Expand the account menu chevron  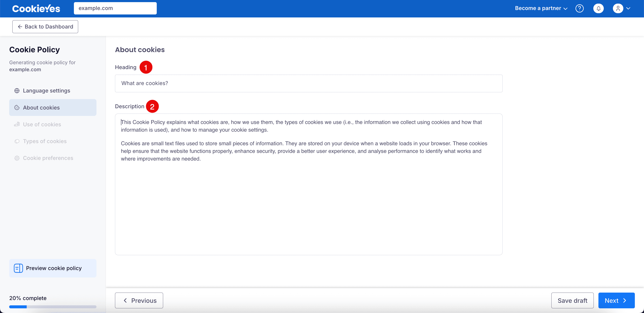628,8
